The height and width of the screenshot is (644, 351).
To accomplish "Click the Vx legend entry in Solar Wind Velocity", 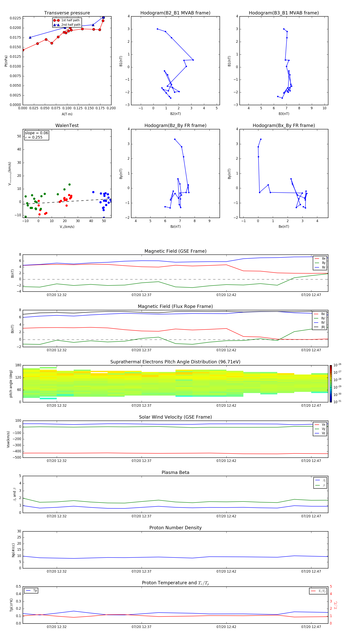I will pyautogui.click(x=320, y=424).
